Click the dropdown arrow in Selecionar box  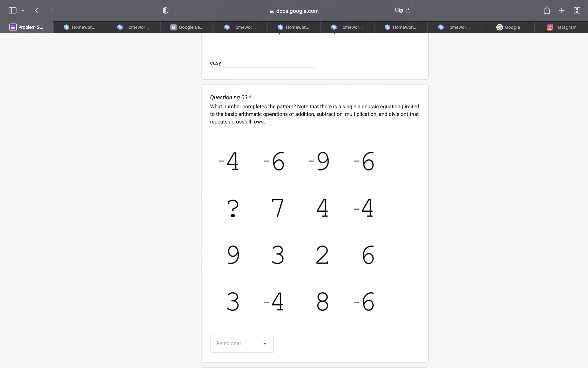[265, 344]
